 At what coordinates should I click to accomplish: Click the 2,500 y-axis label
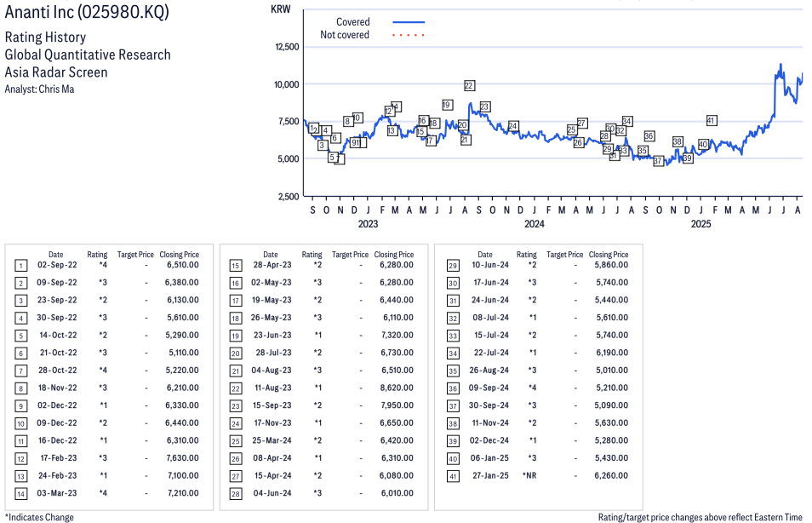pyautogui.click(x=289, y=197)
